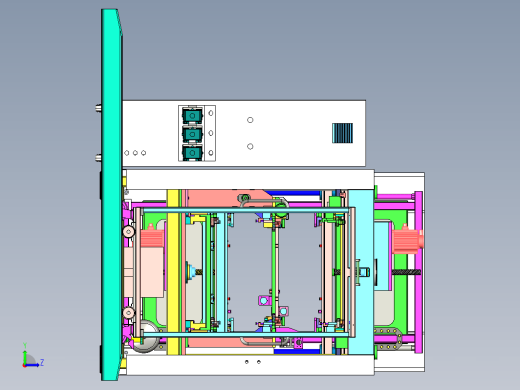The image size is (520, 390).
Task: Select the white bottom base plate
Action: (x=250, y=365)
